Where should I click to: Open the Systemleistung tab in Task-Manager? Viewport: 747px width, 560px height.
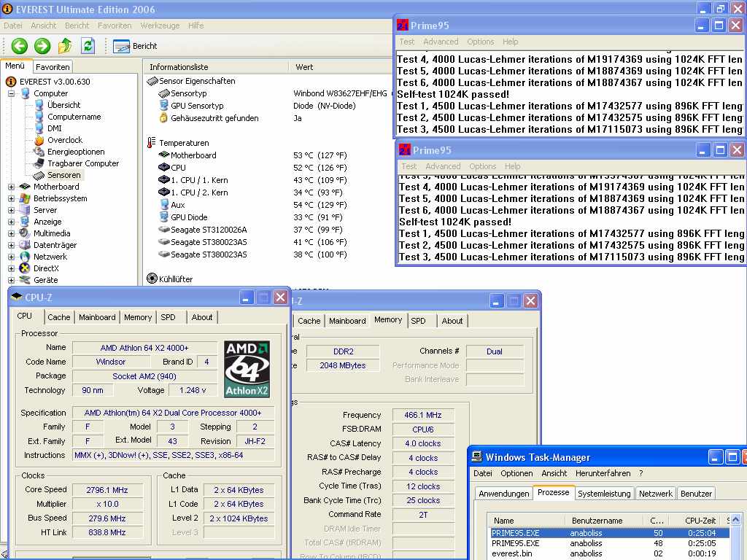point(604,494)
